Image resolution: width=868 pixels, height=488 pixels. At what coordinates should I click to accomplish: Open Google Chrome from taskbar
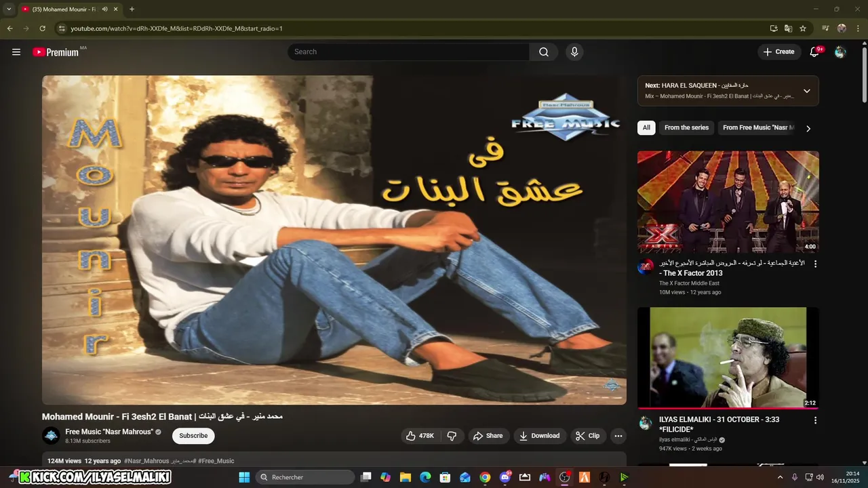tap(485, 477)
